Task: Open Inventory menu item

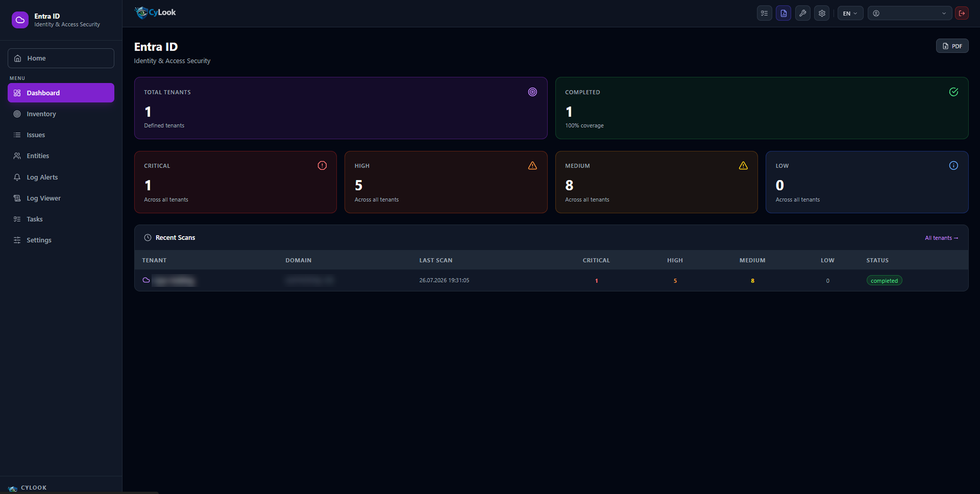Action: click(x=61, y=114)
